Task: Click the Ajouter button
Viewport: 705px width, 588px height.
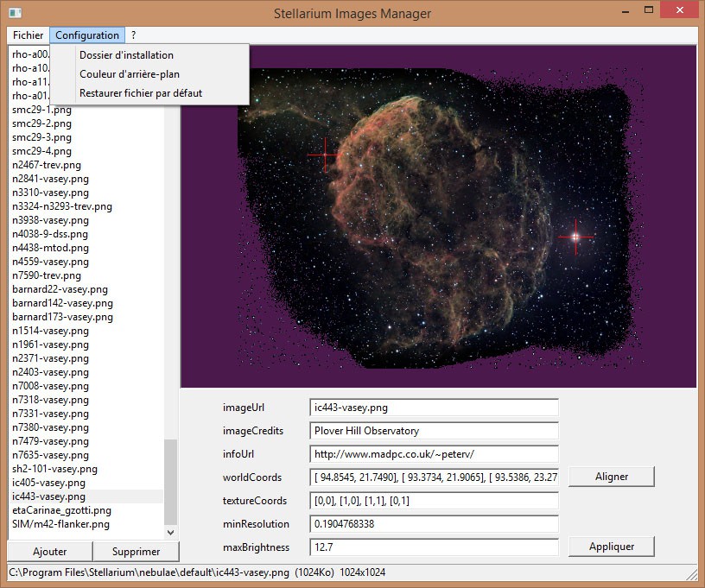Action: (x=50, y=552)
